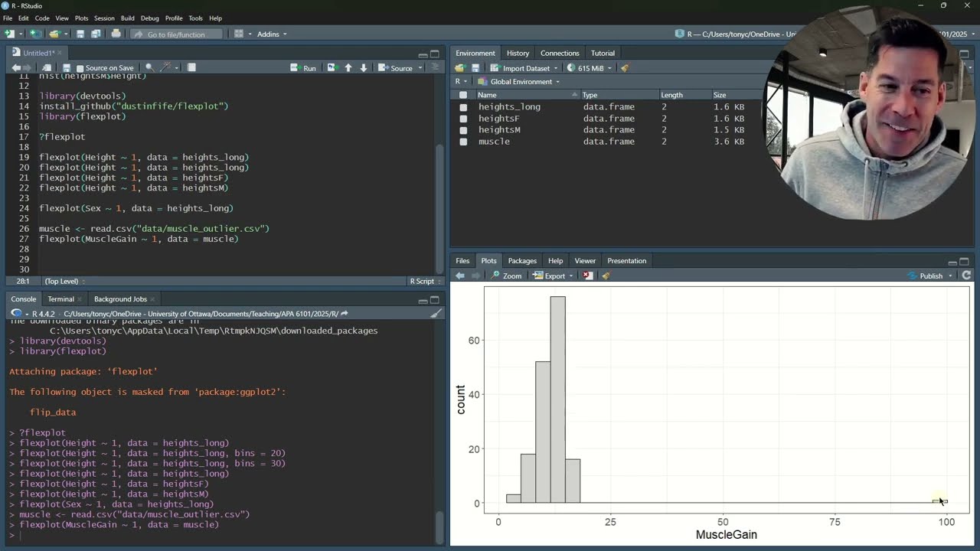Click the Run button
This screenshot has height=551, width=980.
pyautogui.click(x=303, y=68)
